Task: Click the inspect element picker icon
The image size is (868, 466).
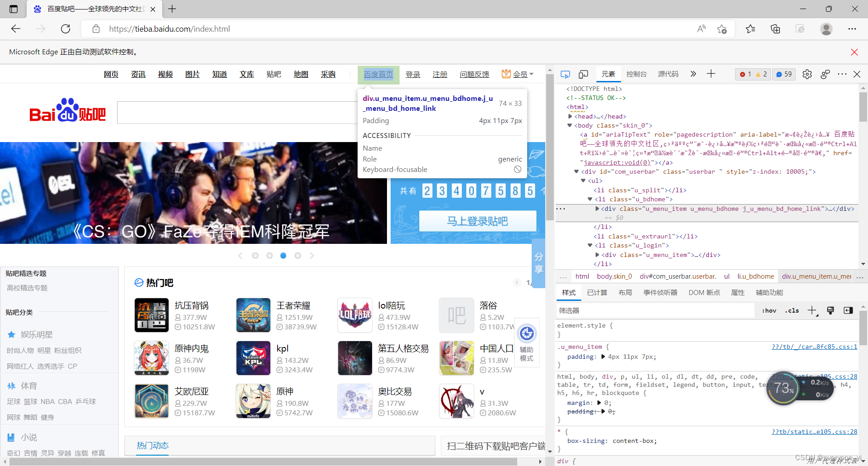Action: [565, 74]
